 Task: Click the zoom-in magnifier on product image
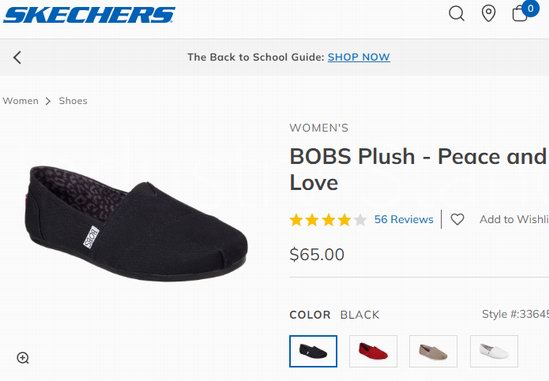(x=23, y=358)
